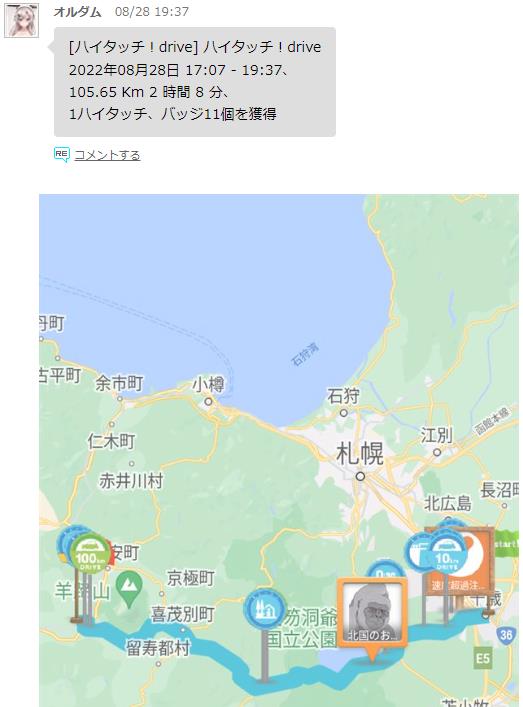Click the 石狩 city marker
Image resolution: width=523 pixels, height=707 pixels.
tap(344, 413)
